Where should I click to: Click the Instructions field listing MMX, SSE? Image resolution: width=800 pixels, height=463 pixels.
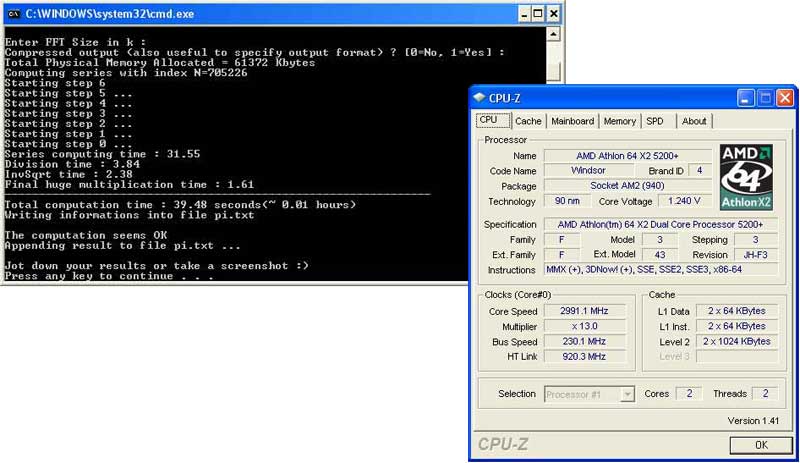pyautogui.click(x=660, y=270)
